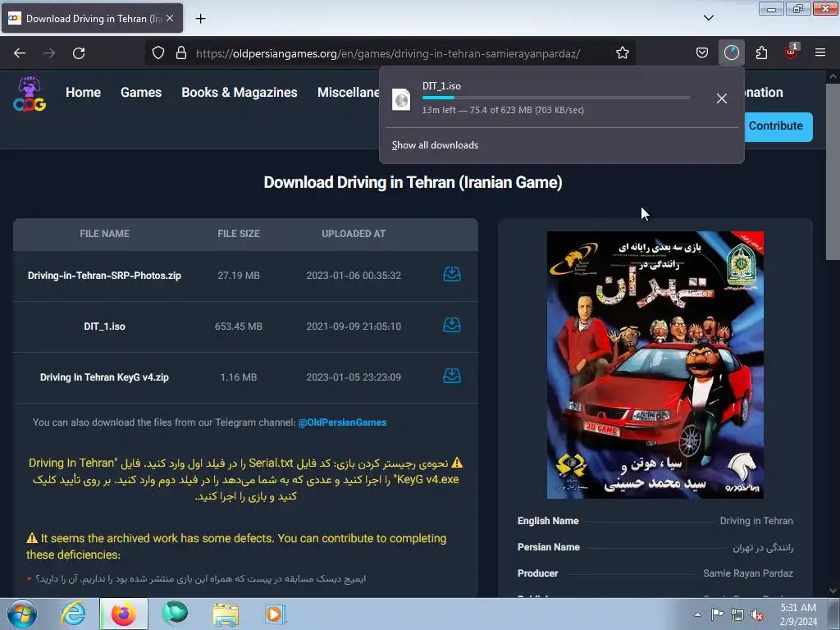Click the 2023-01-05 23:23:09 upload date
The image size is (840, 630).
pos(354,377)
